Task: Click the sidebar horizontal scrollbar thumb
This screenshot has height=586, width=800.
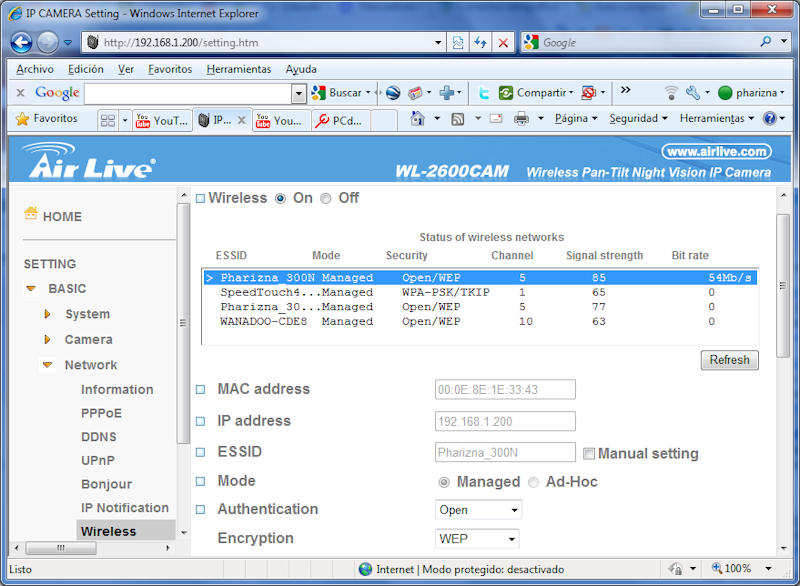Action: click(x=61, y=548)
